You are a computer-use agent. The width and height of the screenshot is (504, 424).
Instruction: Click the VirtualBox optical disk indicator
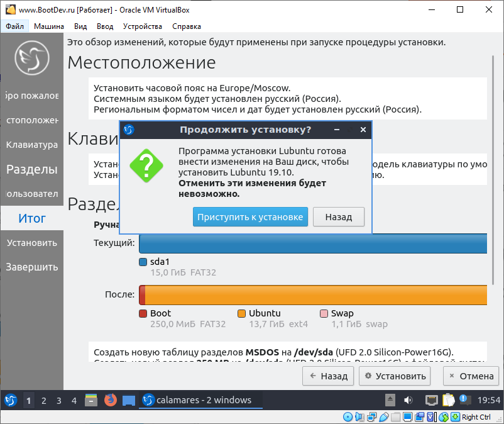point(348,417)
